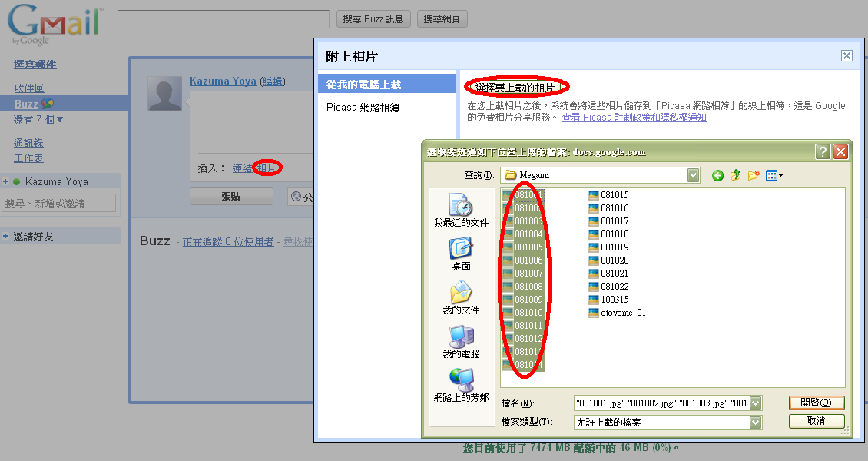The image size is (868, 461).
Task: Go back using the green arrow icon
Action: (718, 175)
